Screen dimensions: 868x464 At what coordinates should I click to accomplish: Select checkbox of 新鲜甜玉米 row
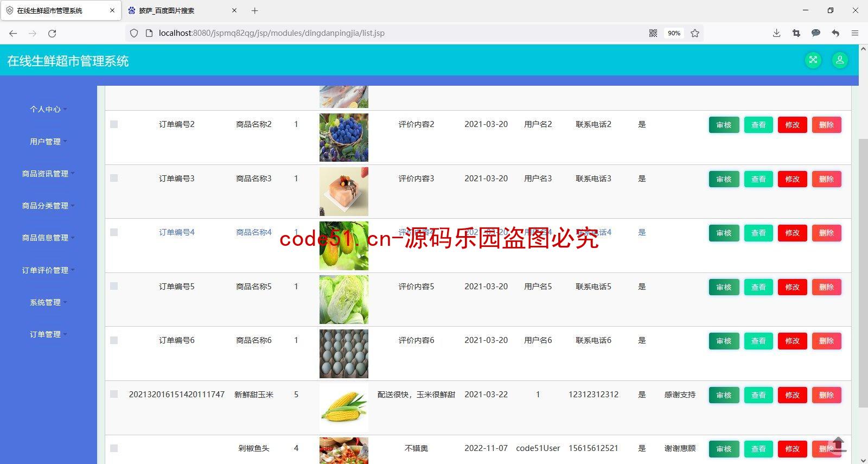pyautogui.click(x=114, y=394)
